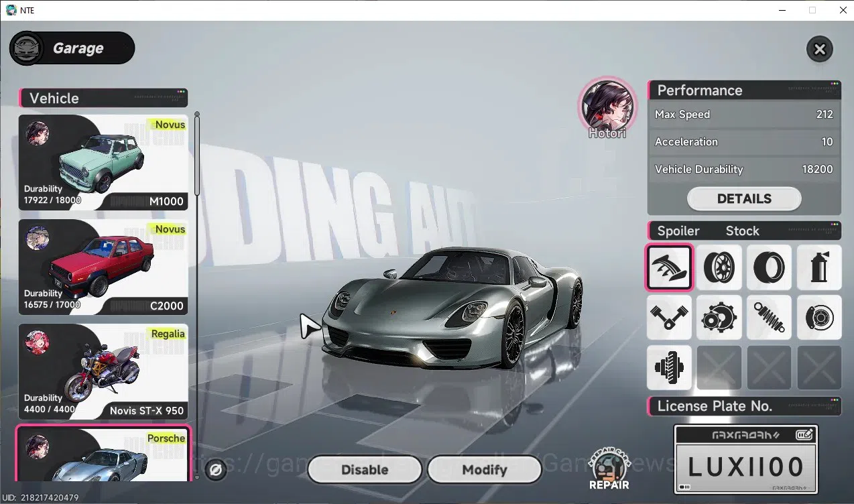This screenshot has width=854, height=504.
Task: Select the Regalia Novis ST-X 950 motorcycle
Action: 103,371
